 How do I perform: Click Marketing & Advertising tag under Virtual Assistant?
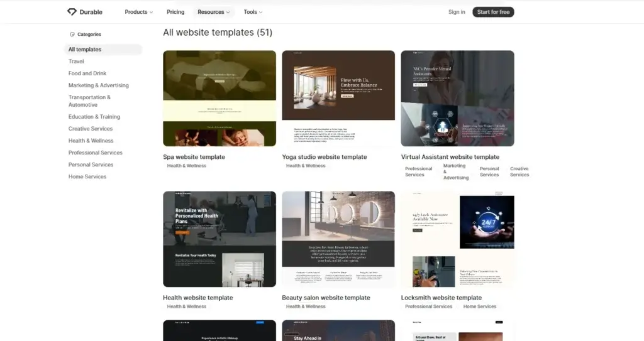coord(456,171)
